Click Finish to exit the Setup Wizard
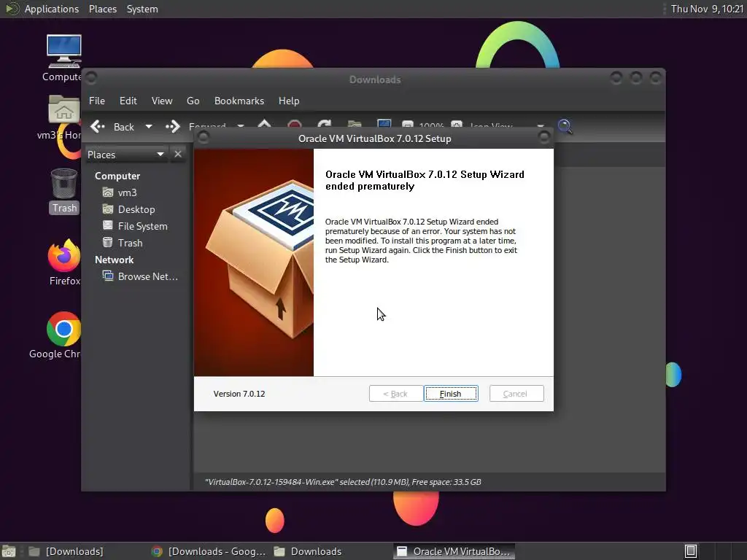 click(451, 393)
